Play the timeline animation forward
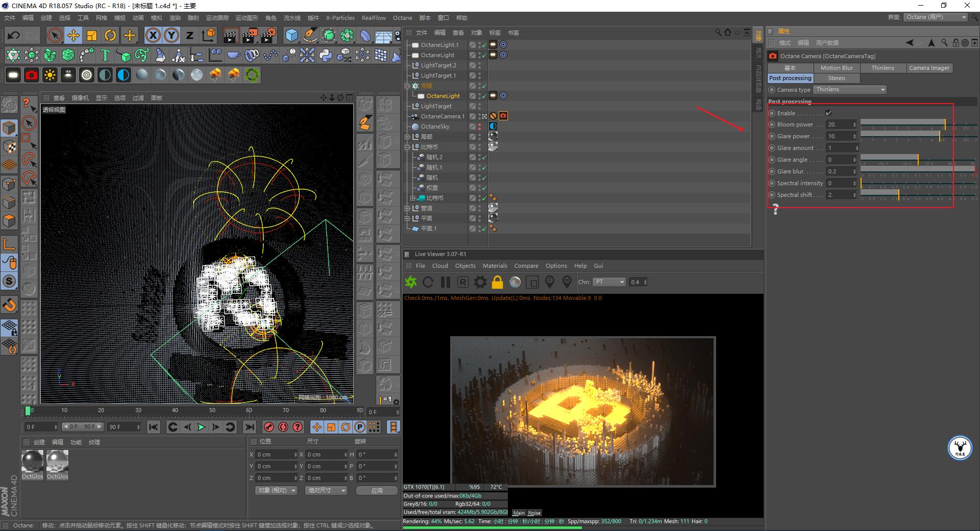This screenshot has width=980, height=531. point(201,427)
